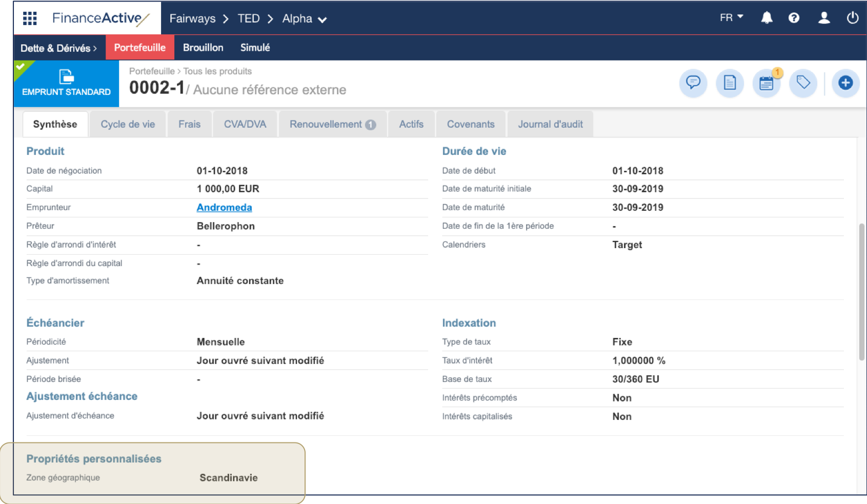Click the power logout icon
The width and height of the screenshot is (867, 504).
tap(852, 17)
